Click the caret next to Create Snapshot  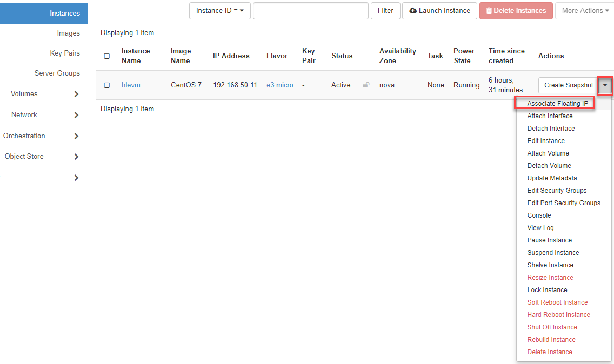point(605,85)
